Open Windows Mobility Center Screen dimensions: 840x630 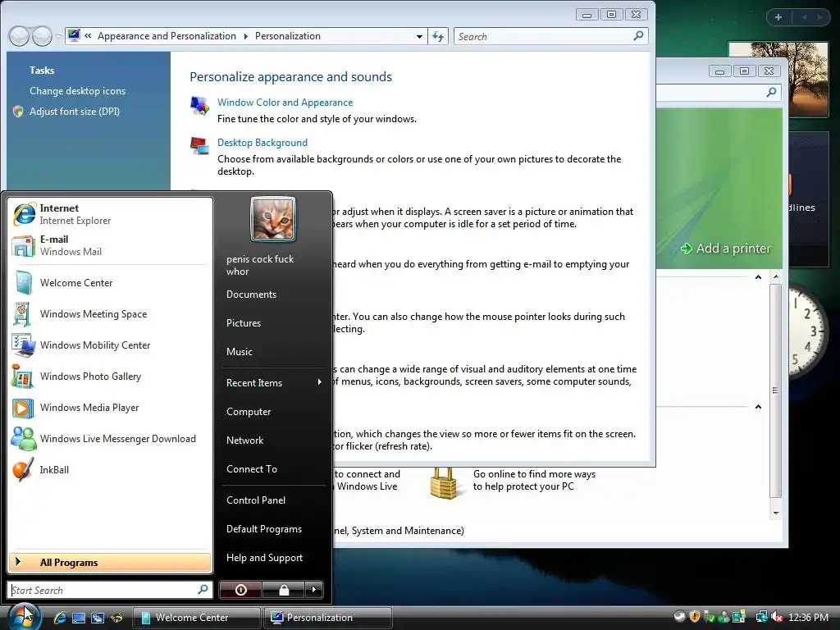[x=110, y=345]
